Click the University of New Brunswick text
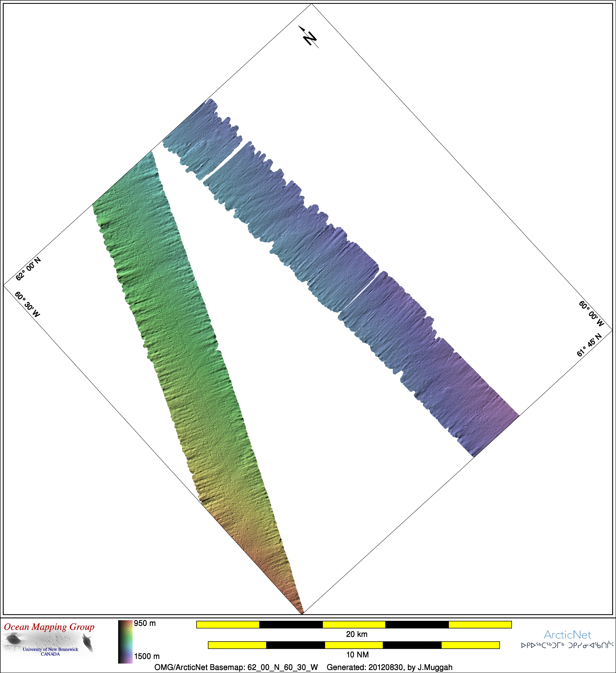Screen dimensions: 616x673 pyautogui.click(x=50, y=649)
